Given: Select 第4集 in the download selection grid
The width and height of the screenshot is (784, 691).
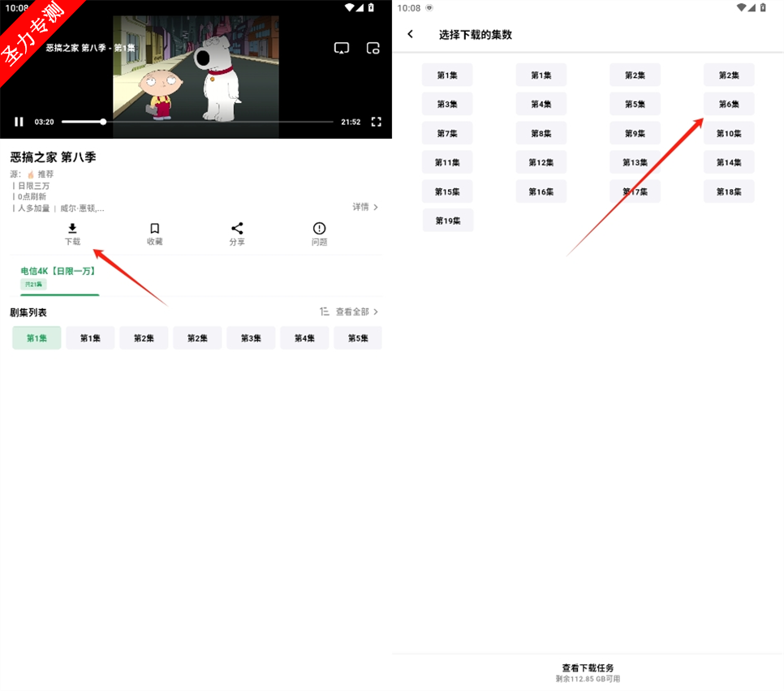Looking at the screenshot, I should (541, 104).
